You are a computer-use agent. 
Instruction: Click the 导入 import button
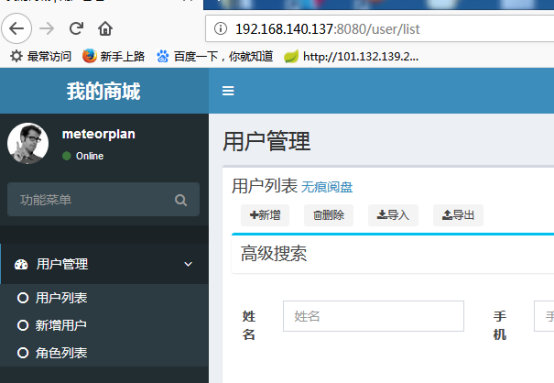393,215
